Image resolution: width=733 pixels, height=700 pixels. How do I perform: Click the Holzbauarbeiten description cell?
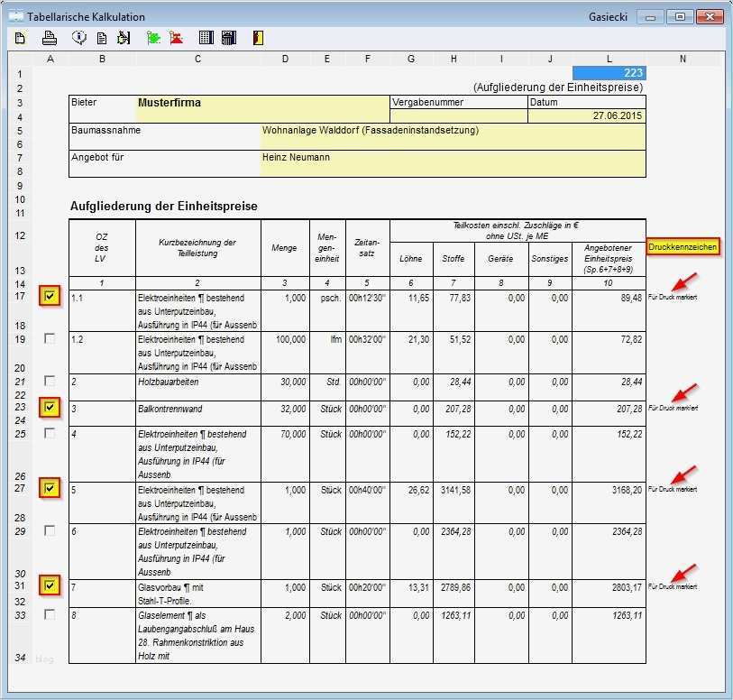click(197, 387)
